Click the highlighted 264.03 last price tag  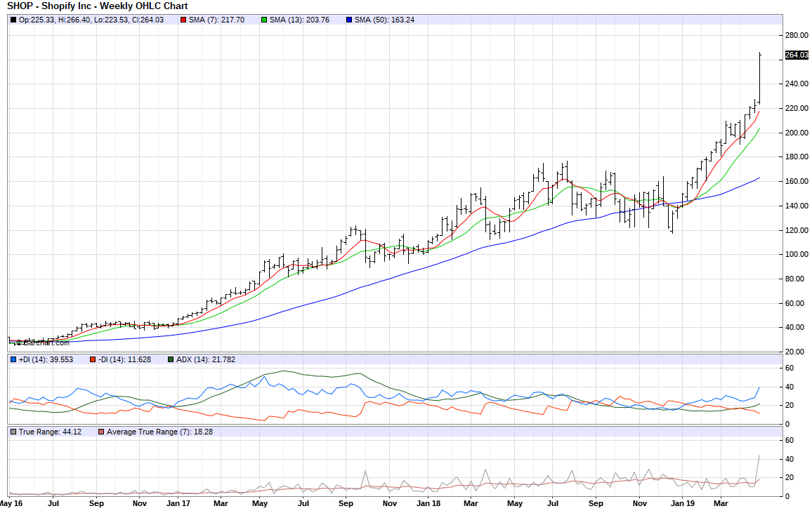pyautogui.click(x=797, y=55)
